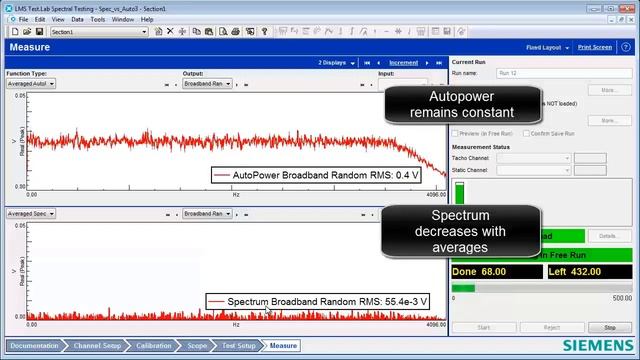The width and height of the screenshot is (640, 360).
Task: Click the grayed-out save icon in toolbar
Action: click(x=447, y=31)
